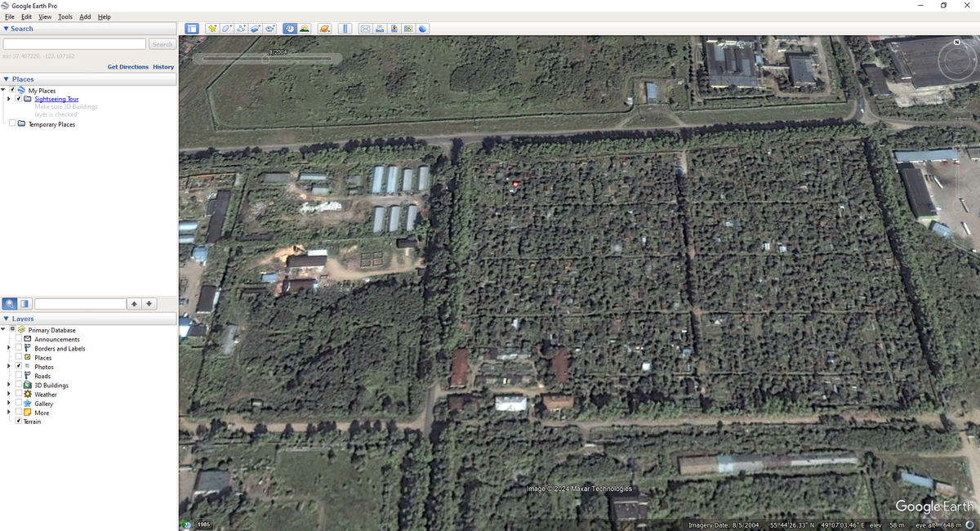This screenshot has width=980, height=531.
Task: Uncheck the Terrain layer checkbox
Action: (x=19, y=422)
